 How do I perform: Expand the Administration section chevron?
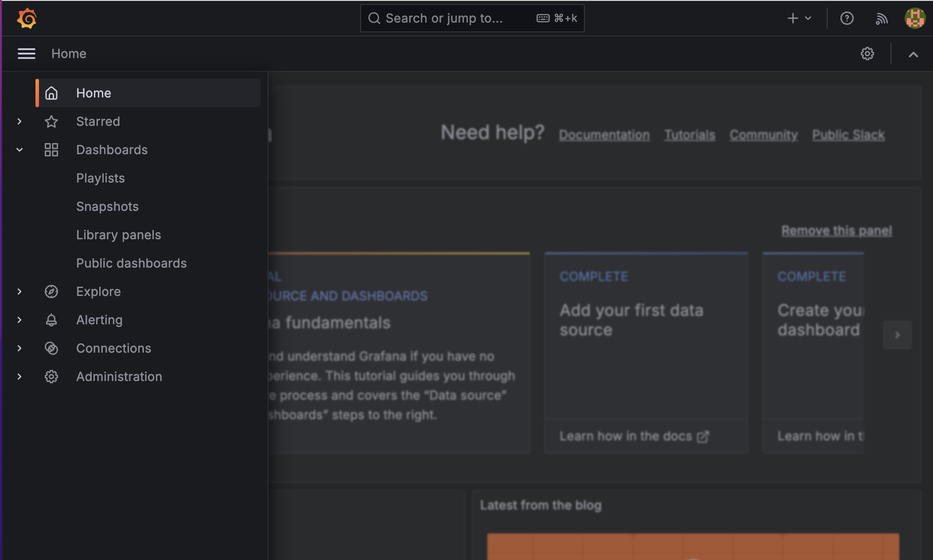coord(19,377)
